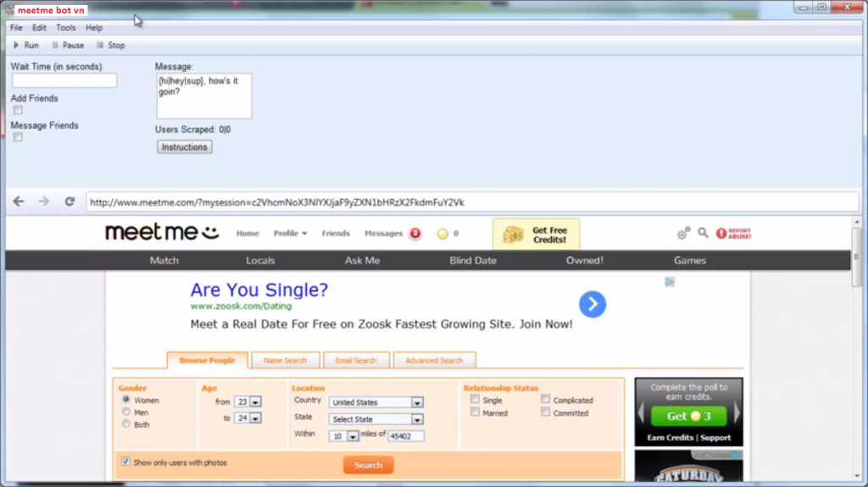Viewport: 868px width, 487px height.
Task: Open the Earn Credits link
Action: [x=670, y=438]
